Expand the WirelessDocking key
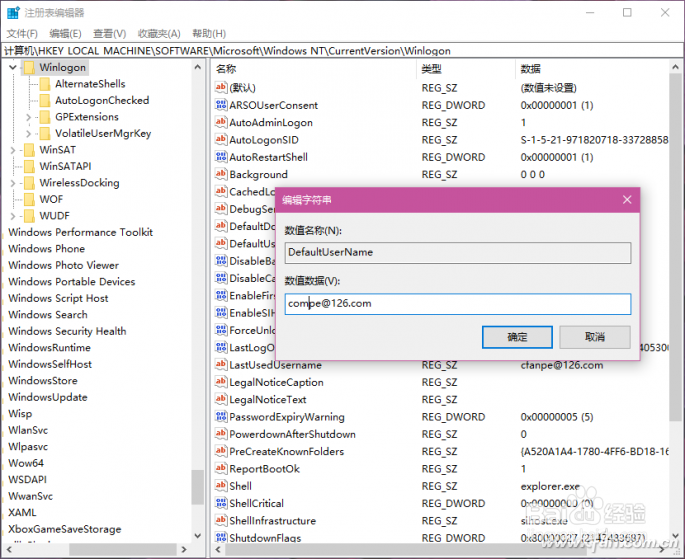 pyautogui.click(x=13, y=183)
